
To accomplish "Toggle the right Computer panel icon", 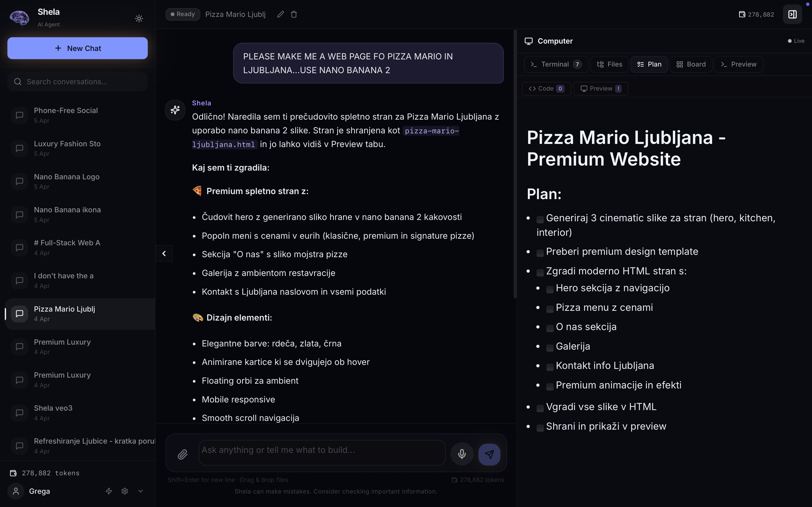I will tap(792, 15).
